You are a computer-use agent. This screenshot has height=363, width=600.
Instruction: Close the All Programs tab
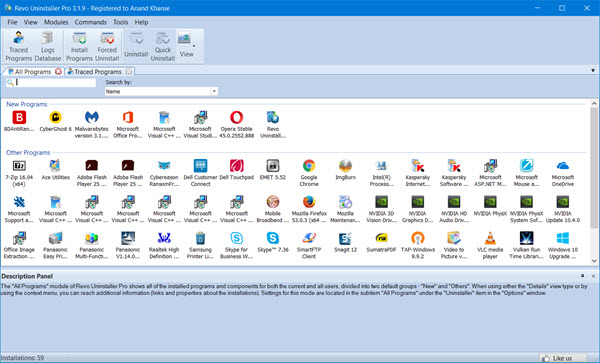point(58,72)
